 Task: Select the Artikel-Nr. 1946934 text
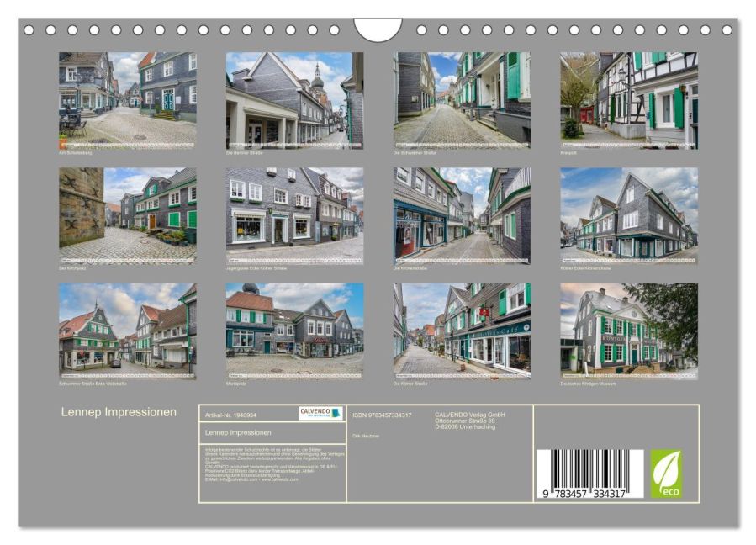tap(230, 415)
